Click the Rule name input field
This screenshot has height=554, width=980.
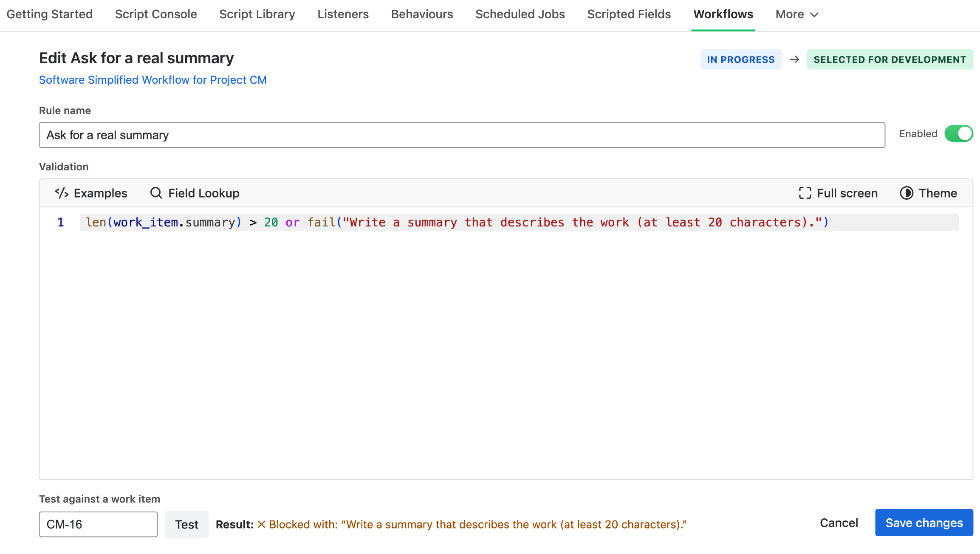(x=462, y=135)
